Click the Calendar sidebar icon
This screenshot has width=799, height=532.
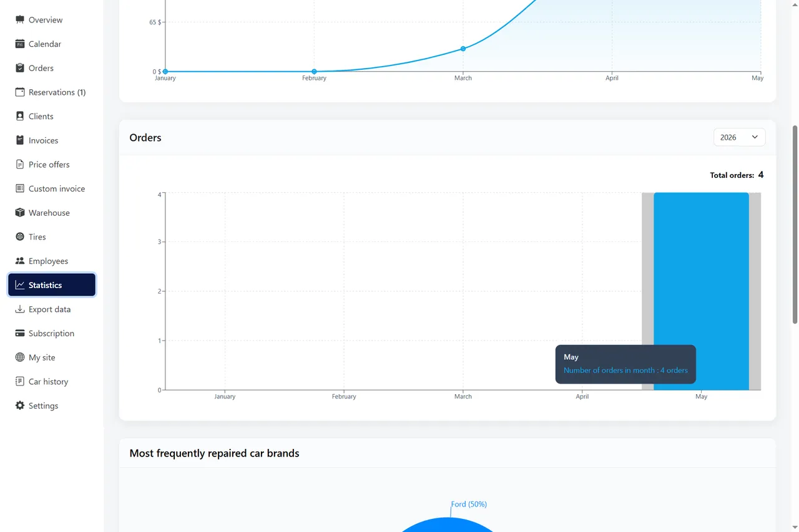click(x=20, y=44)
